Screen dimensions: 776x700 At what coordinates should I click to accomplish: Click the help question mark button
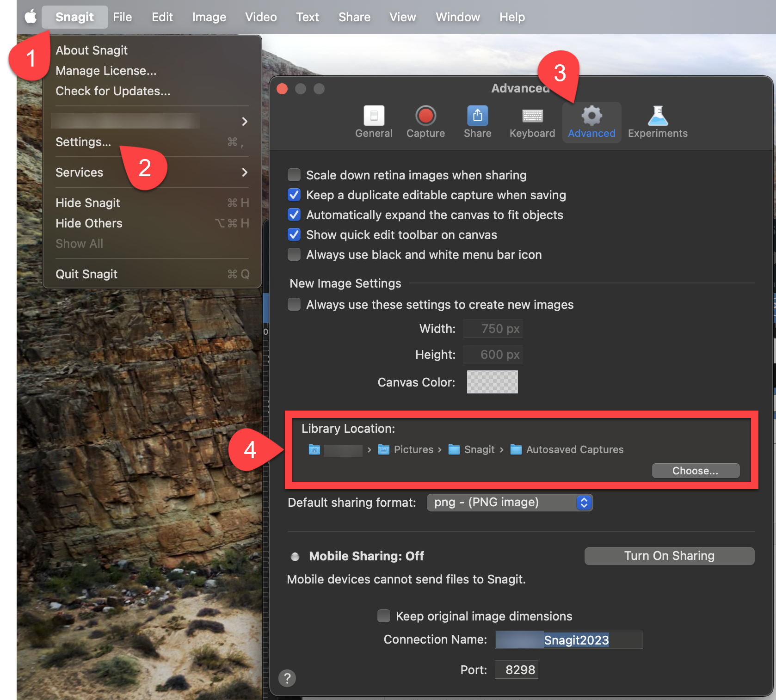pos(287,678)
